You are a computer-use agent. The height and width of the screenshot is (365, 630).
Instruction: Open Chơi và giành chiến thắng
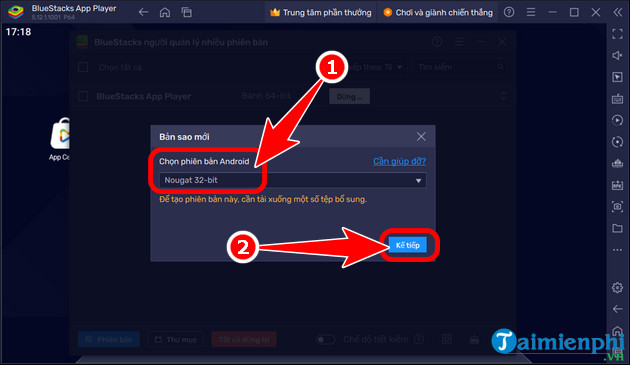438,12
